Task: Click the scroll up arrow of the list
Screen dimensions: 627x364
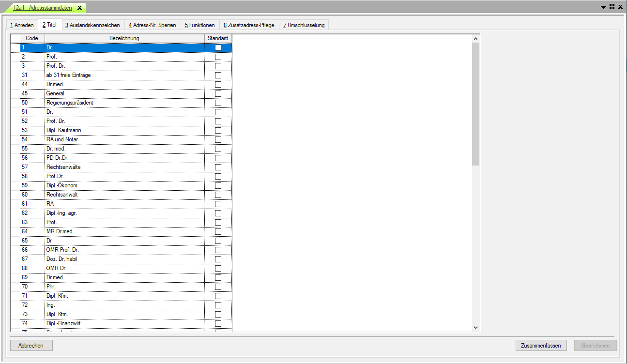Action: (x=475, y=39)
